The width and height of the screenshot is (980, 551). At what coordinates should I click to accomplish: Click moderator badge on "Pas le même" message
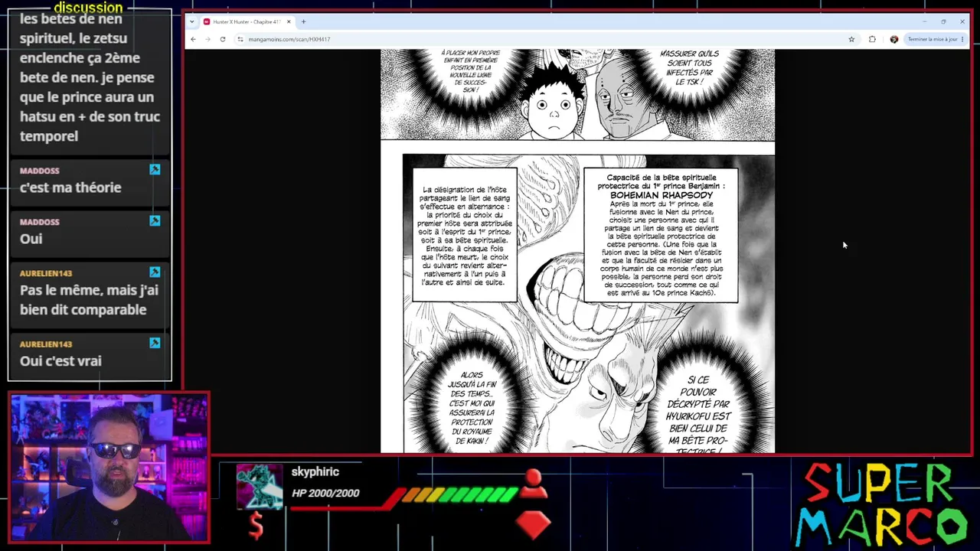(155, 272)
